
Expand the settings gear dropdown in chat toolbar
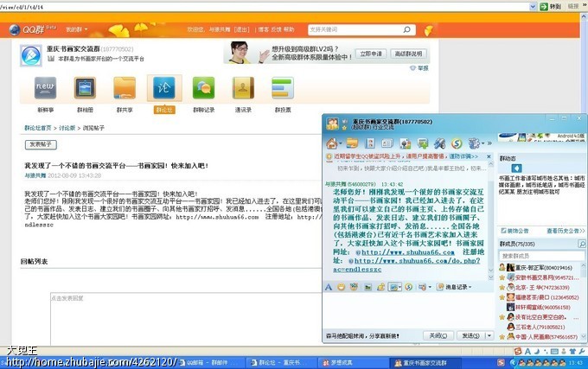tap(483, 143)
